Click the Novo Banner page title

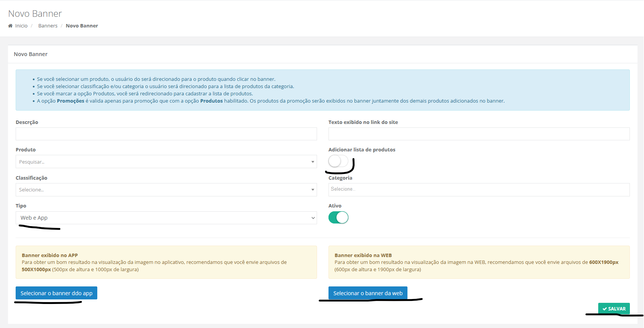(x=35, y=14)
